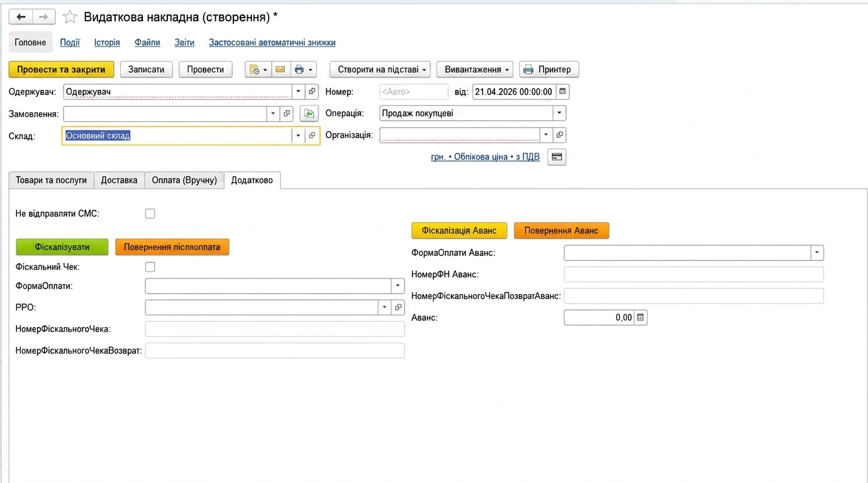The image size is (868, 483).
Task: Expand the ФормаОплати Аванс dropdown
Action: [x=816, y=253]
